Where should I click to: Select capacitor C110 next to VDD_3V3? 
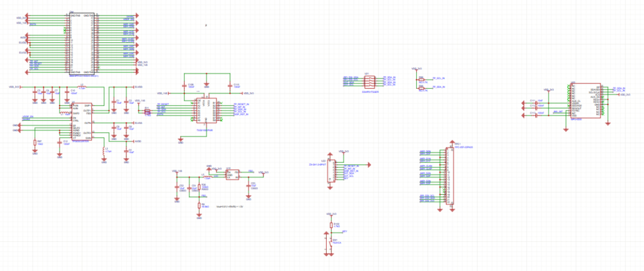[x=230, y=87]
